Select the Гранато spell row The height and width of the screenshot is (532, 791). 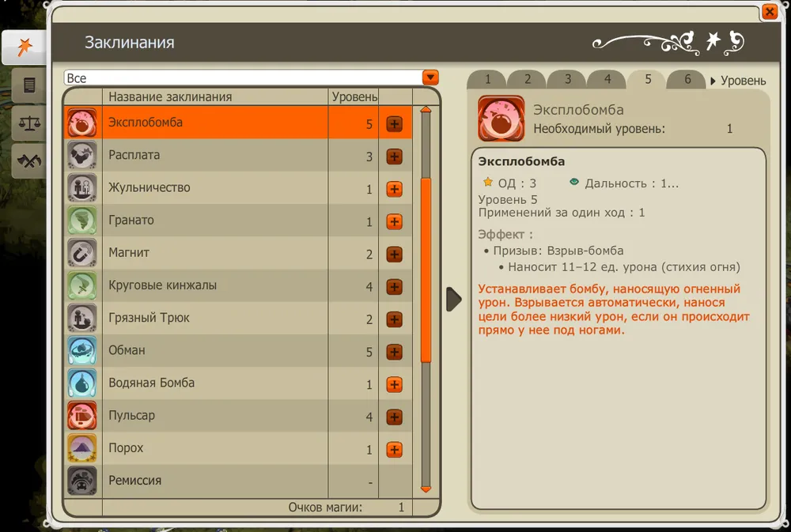coord(238,221)
